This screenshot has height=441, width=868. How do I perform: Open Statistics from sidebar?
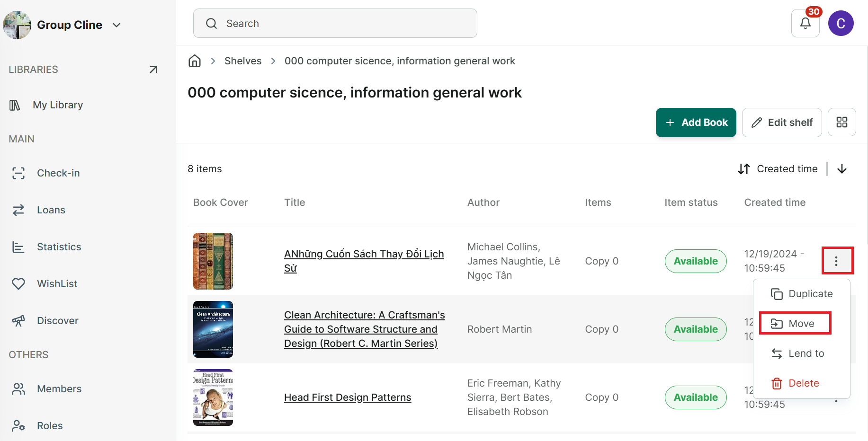pos(59,247)
